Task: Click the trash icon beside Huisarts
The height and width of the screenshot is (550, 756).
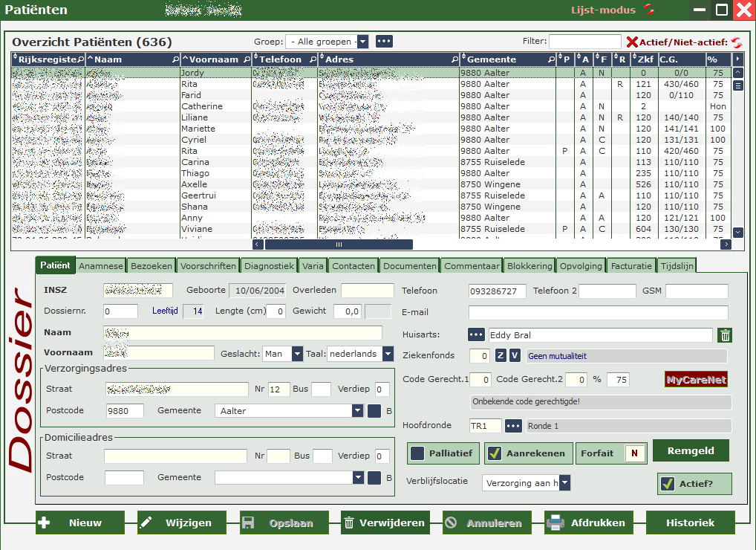Action: pyautogui.click(x=726, y=335)
